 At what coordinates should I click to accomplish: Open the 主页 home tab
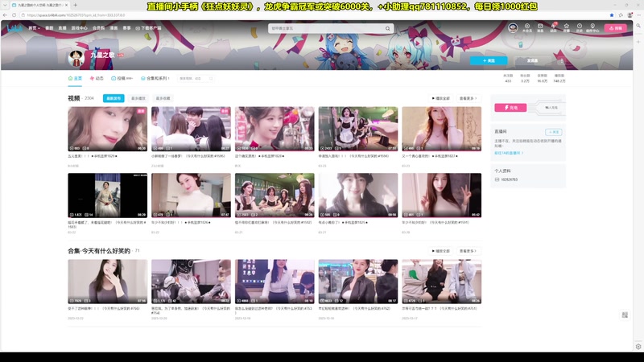75,79
